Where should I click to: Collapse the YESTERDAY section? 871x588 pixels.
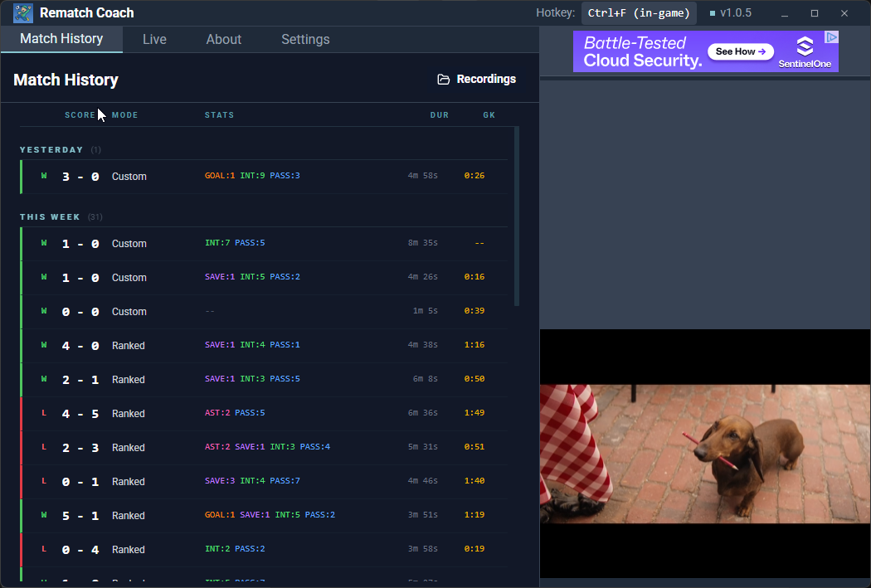(52, 149)
